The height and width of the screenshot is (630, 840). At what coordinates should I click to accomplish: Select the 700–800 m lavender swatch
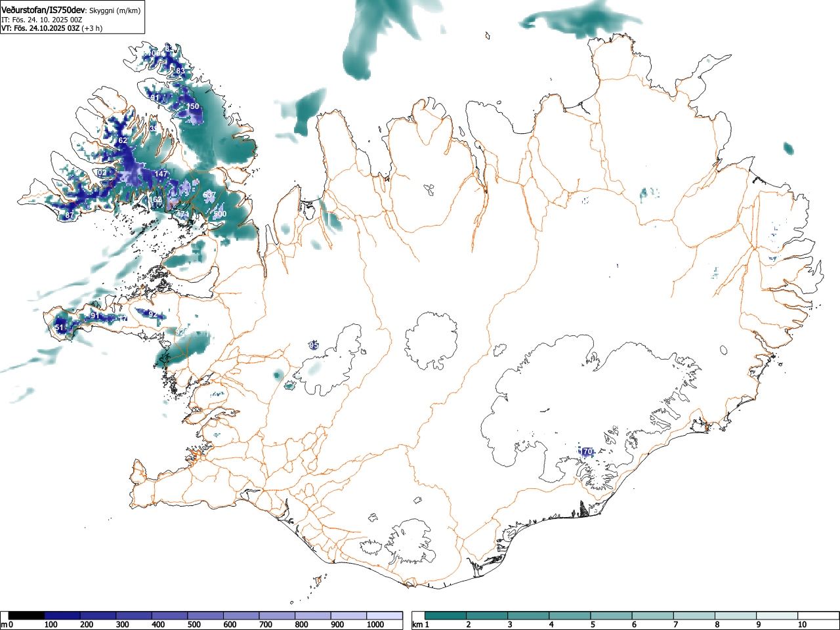[x=277, y=616]
